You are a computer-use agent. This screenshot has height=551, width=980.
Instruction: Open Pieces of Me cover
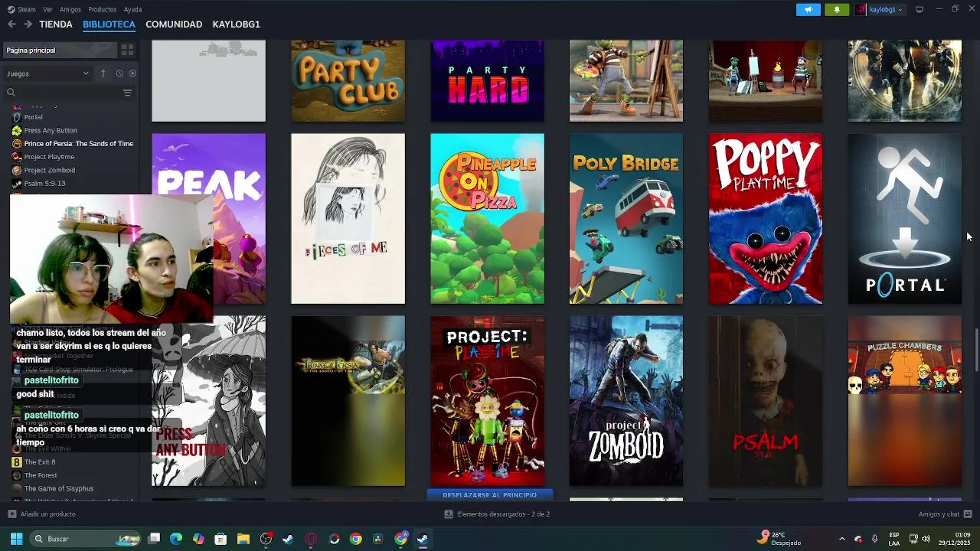click(x=348, y=219)
